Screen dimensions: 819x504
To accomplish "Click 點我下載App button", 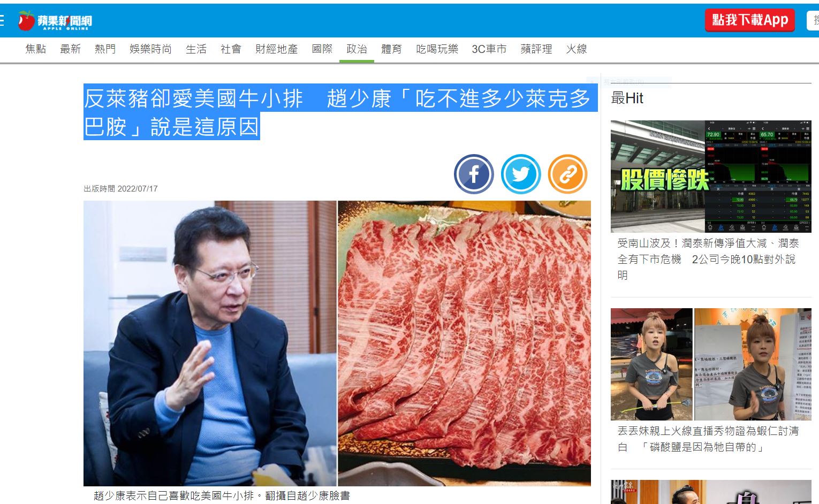I will (x=749, y=20).
